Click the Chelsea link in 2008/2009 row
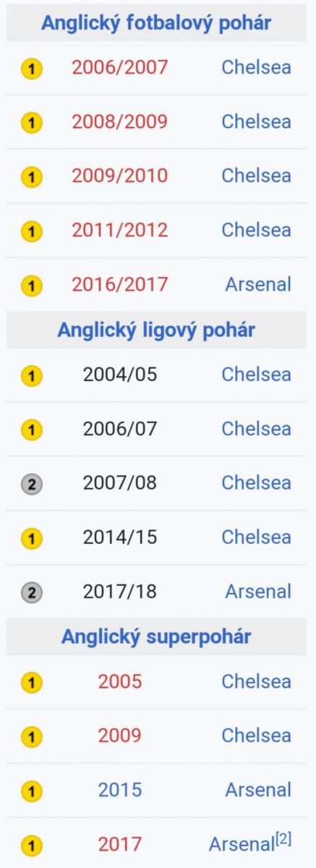This screenshot has height=868, width=316. tap(256, 122)
